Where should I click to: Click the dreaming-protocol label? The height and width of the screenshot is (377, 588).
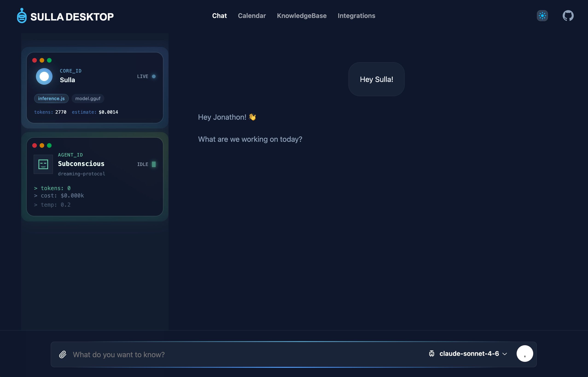pos(82,174)
